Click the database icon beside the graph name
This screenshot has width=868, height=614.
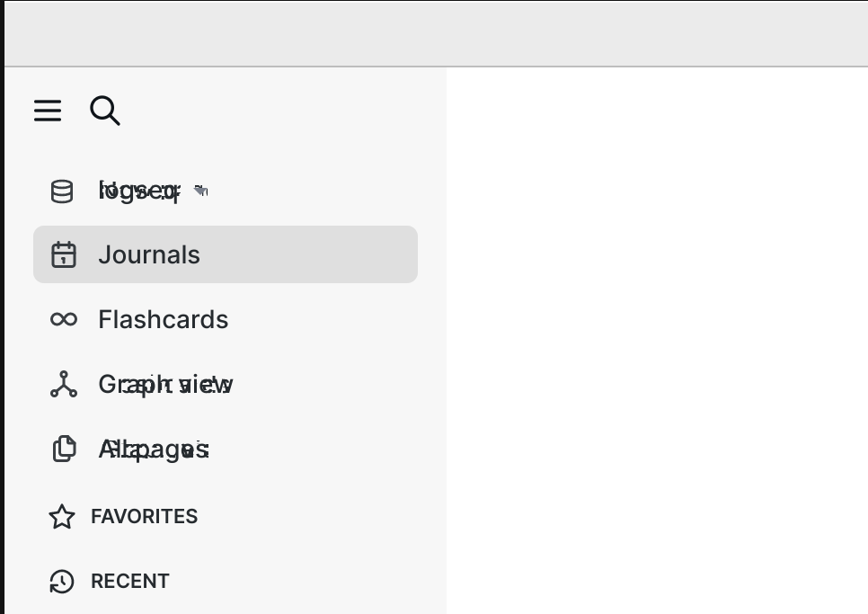coord(61,191)
